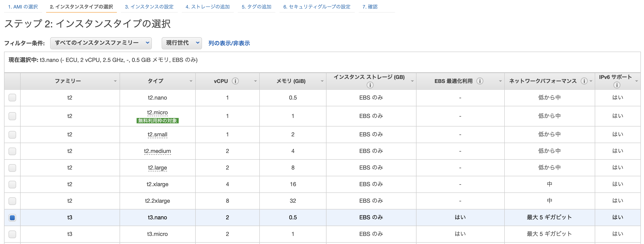This screenshot has width=644, height=244.
Task: Click the タイプ column header label
Action: tap(155, 81)
